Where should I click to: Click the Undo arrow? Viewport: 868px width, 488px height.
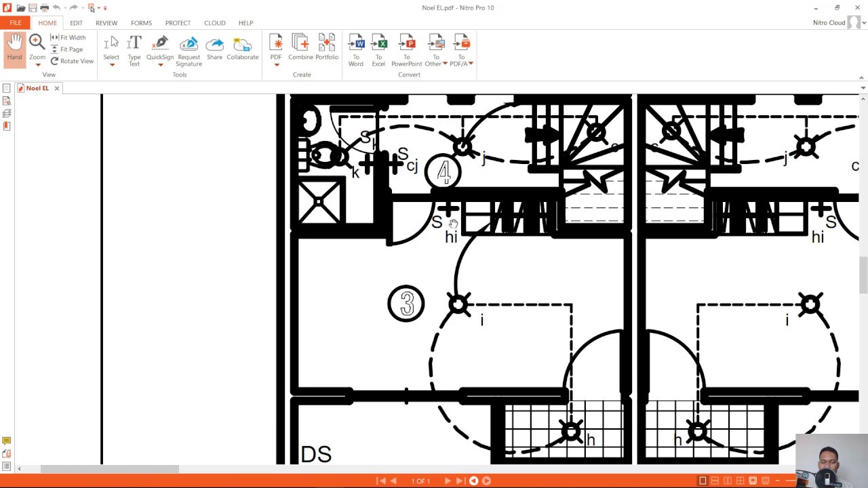(56, 8)
